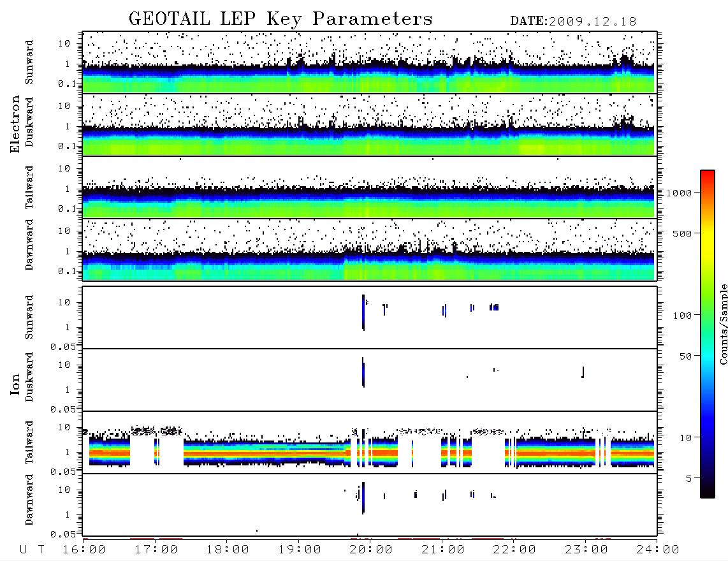The width and height of the screenshot is (728, 561).
Task: Click the Electron Dawnward axis label
Action: pos(29,245)
